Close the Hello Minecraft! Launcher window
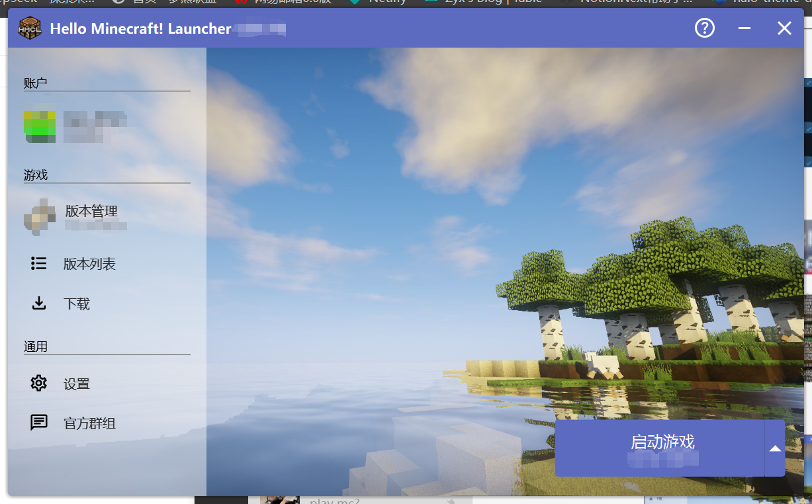Viewport: 812px width, 504px height. point(784,28)
